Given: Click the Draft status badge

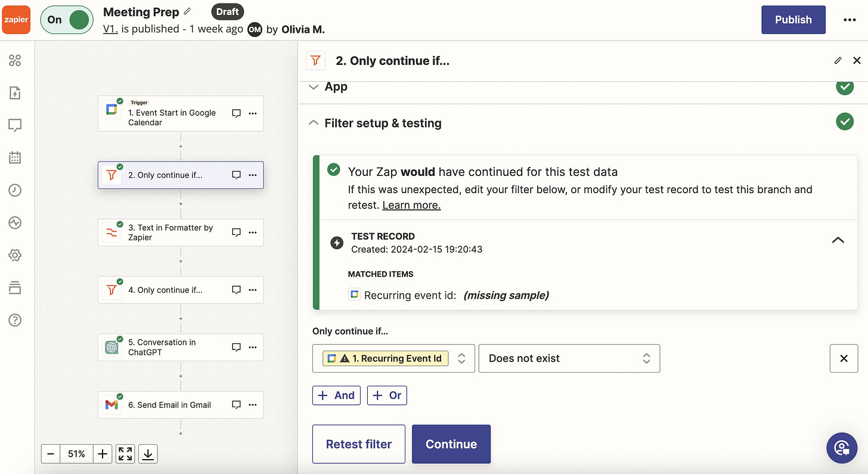Looking at the screenshot, I should point(228,11).
